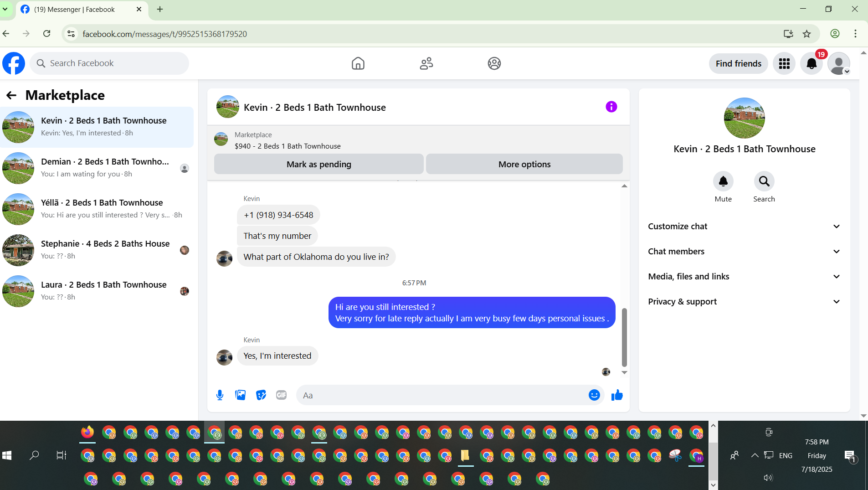The width and height of the screenshot is (868, 490).
Task: Open the notifications bell with 19 badge
Action: pyautogui.click(x=812, y=63)
